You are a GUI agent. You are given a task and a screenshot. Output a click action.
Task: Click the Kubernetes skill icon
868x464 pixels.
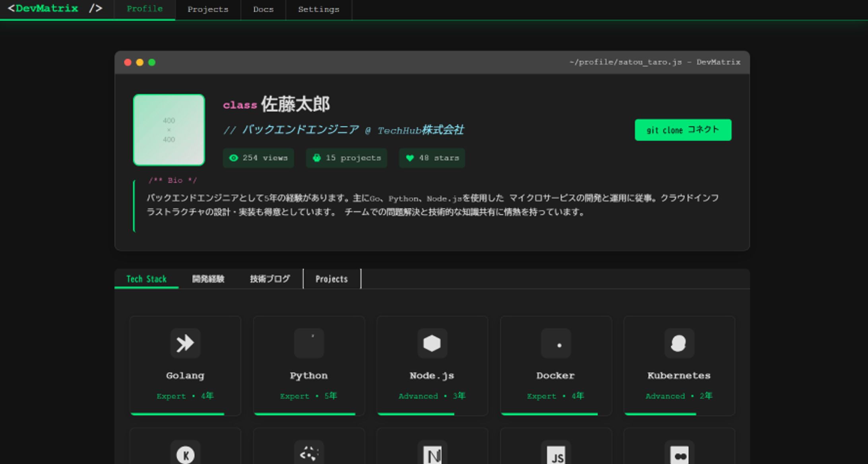[679, 343]
